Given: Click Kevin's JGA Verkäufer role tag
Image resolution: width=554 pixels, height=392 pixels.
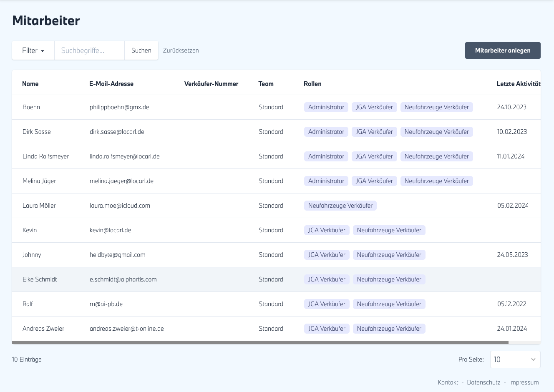Looking at the screenshot, I should point(327,230).
